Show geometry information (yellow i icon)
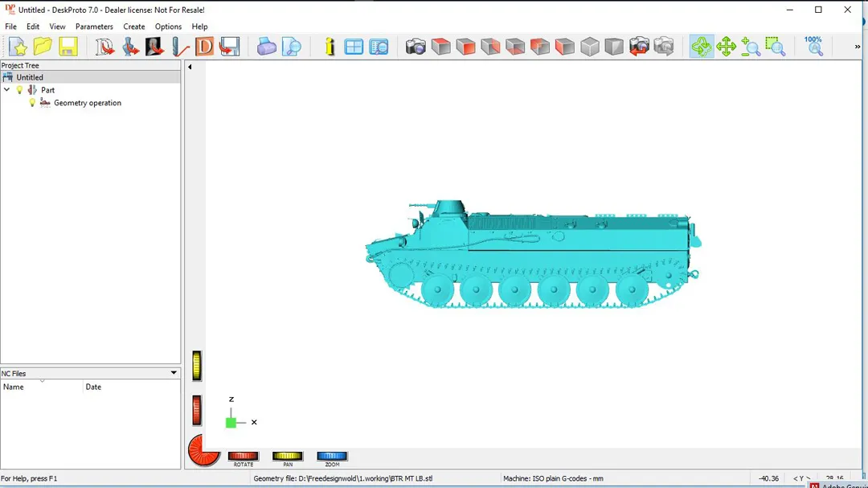This screenshot has height=488, width=868. 330,47
